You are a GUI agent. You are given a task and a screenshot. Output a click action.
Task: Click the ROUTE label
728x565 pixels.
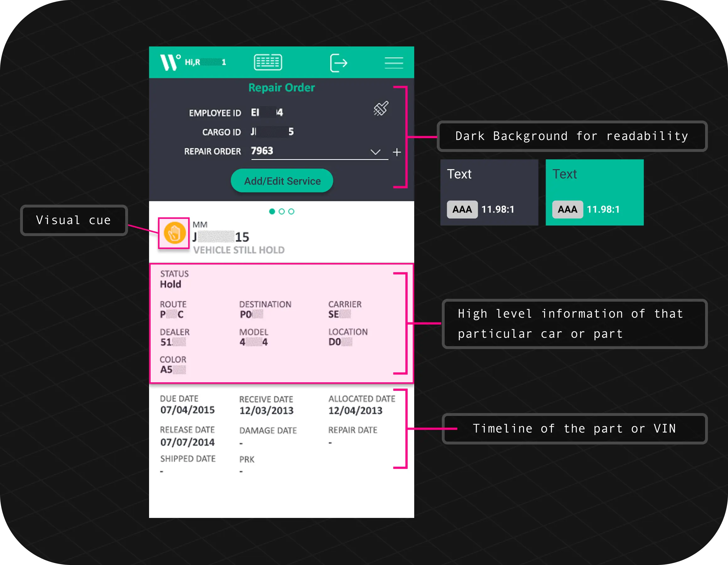[x=173, y=304]
